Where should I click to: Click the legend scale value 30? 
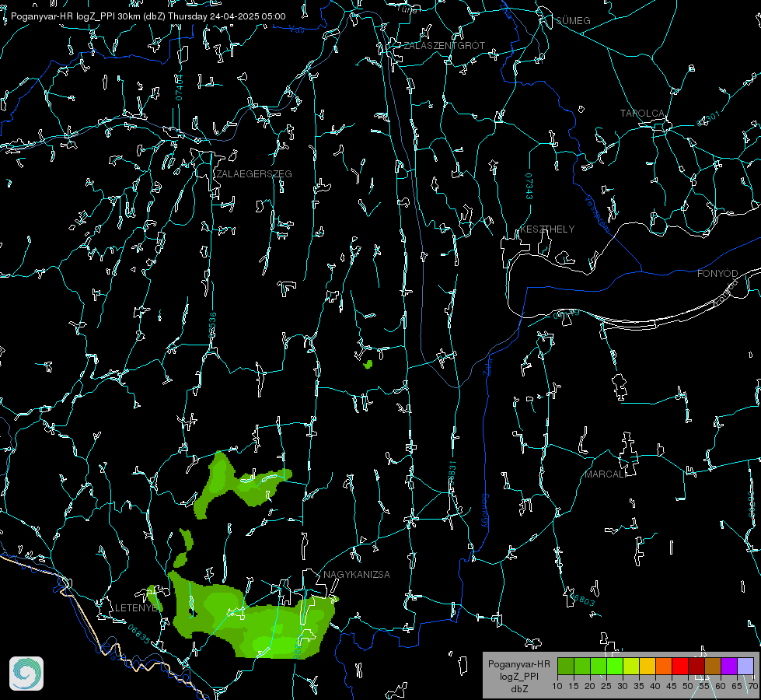pyautogui.click(x=622, y=686)
